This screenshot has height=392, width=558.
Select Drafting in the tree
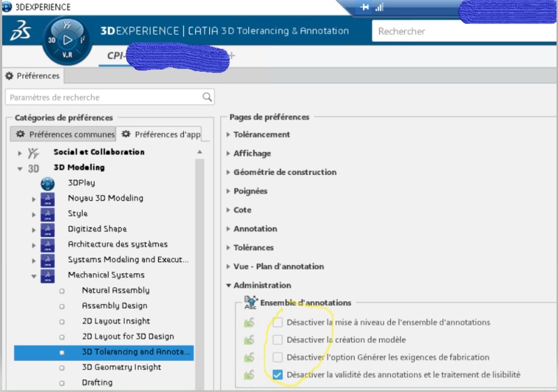(x=97, y=382)
